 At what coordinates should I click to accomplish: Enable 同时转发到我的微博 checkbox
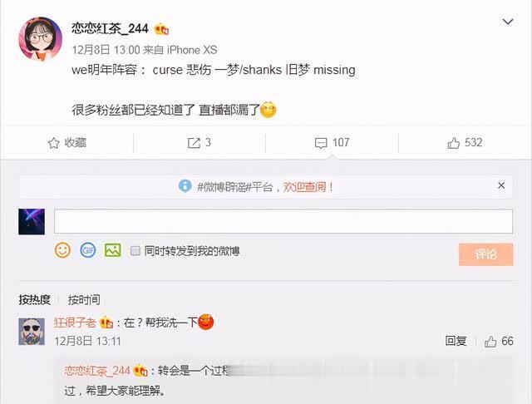pyautogui.click(x=135, y=251)
